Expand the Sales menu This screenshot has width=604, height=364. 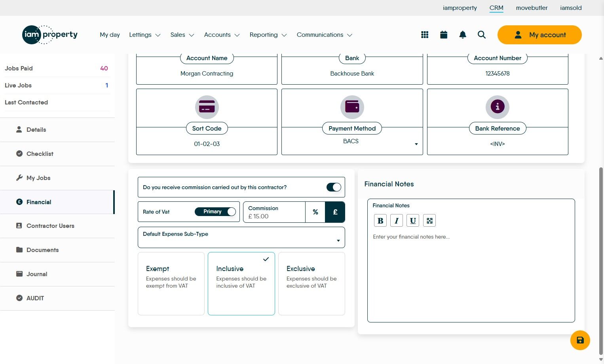tap(182, 35)
